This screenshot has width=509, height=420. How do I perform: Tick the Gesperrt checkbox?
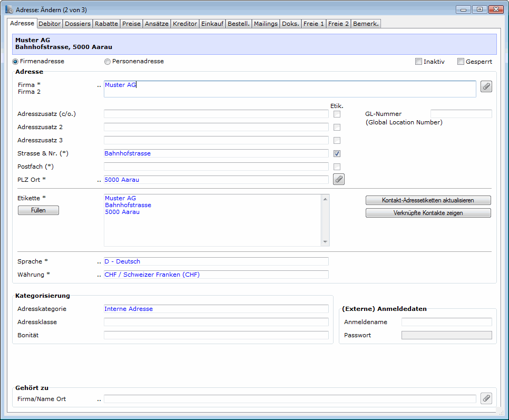click(x=461, y=62)
